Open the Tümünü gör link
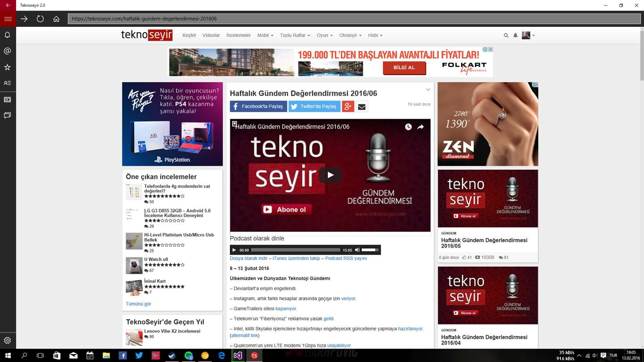The image size is (644, 362). point(138,304)
